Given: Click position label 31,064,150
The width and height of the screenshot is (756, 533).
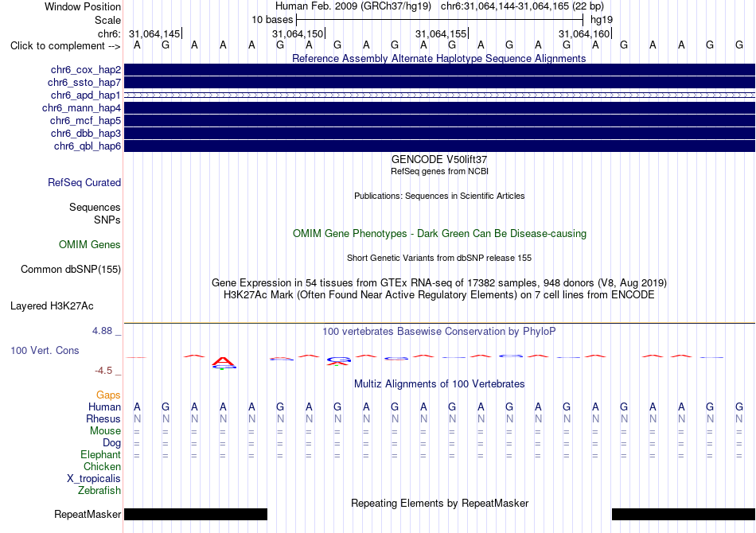Looking at the screenshot, I should tap(298, 33).
